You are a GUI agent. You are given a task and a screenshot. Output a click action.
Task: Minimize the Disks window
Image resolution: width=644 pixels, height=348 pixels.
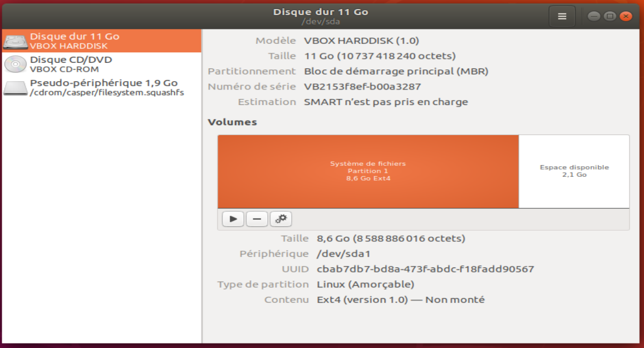593,16
